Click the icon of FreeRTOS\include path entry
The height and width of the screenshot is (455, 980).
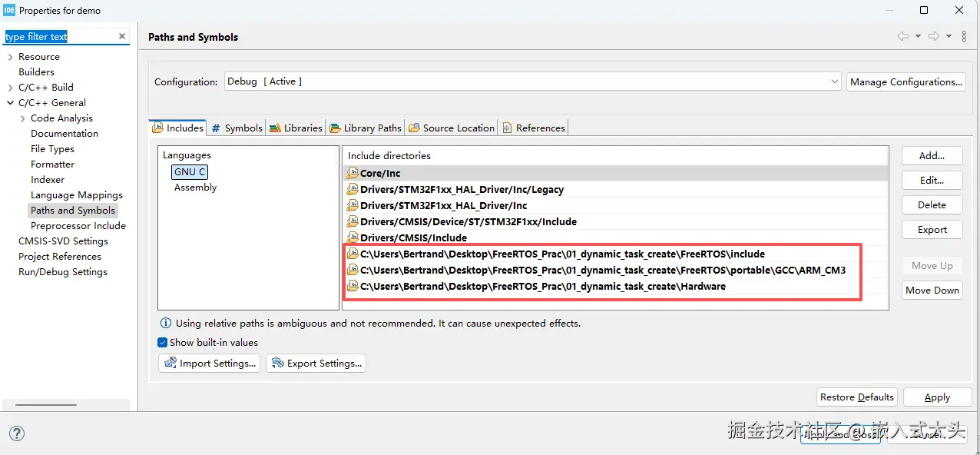353,254
